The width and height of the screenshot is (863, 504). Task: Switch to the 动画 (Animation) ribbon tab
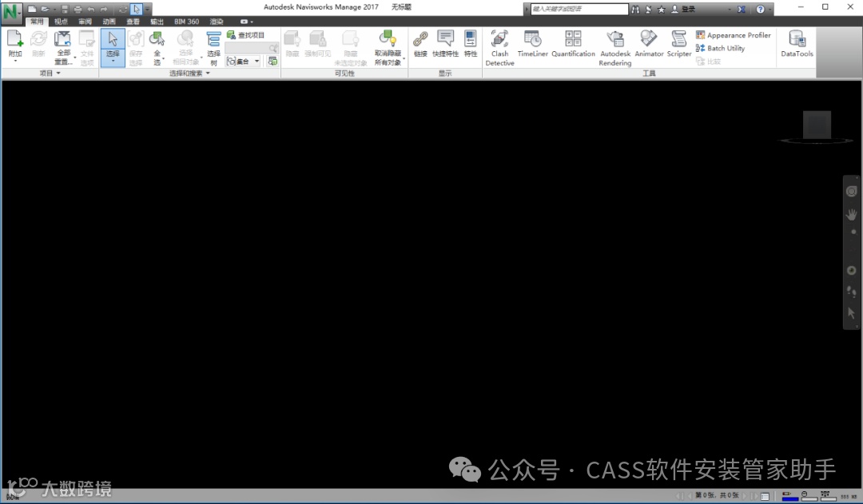point(109,22)
